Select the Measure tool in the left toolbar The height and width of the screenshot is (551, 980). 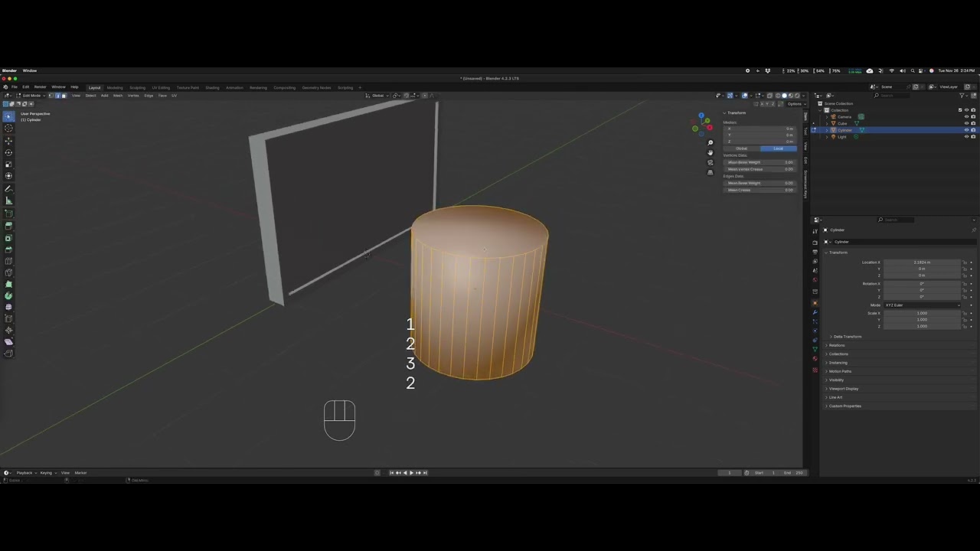[8, 201]
